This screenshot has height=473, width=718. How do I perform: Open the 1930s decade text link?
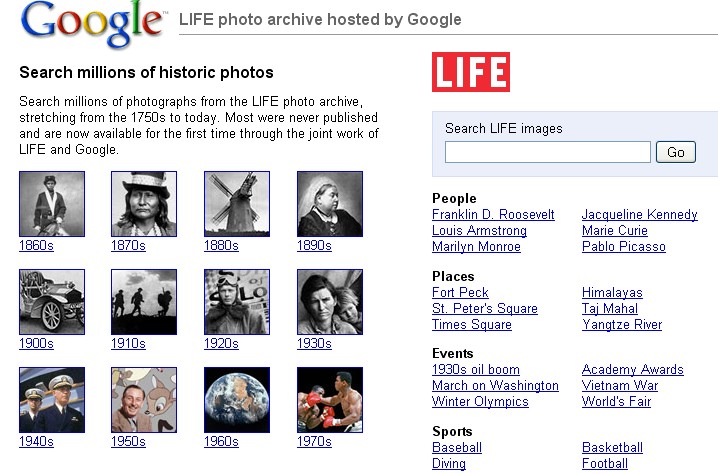[x=314, y=343]
